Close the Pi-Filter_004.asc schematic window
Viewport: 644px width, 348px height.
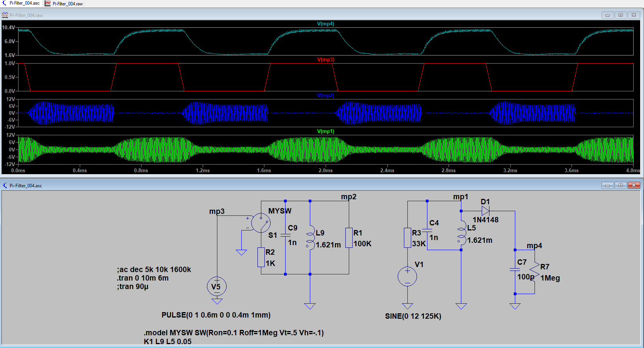(634, 185)
